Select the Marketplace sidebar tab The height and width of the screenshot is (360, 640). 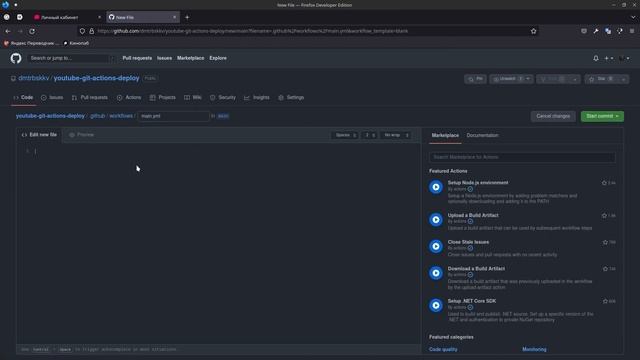(445, 135)
